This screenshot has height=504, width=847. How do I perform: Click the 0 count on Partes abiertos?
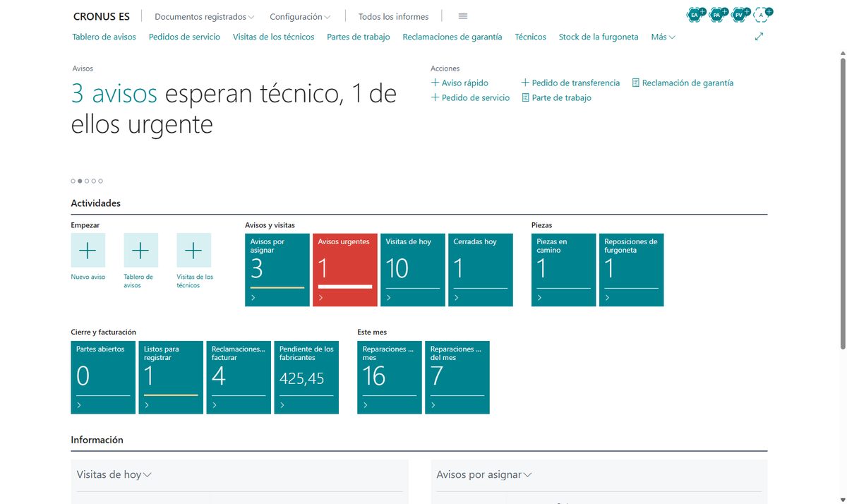83,376
